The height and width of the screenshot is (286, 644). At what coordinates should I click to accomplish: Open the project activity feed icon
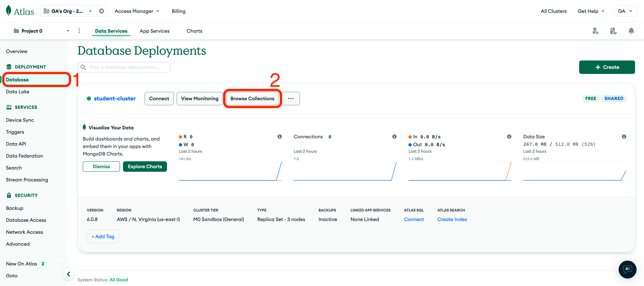pyautogui.click(x=613, y=31)
